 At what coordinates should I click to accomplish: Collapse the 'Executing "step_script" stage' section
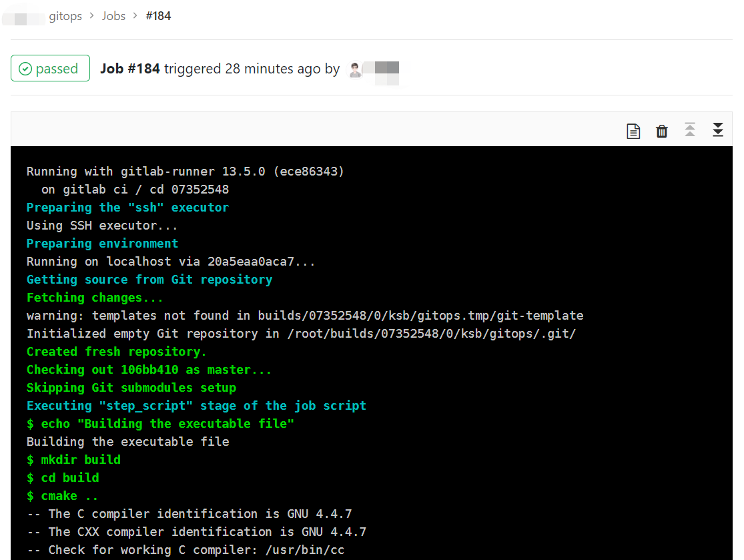[196, 406]
